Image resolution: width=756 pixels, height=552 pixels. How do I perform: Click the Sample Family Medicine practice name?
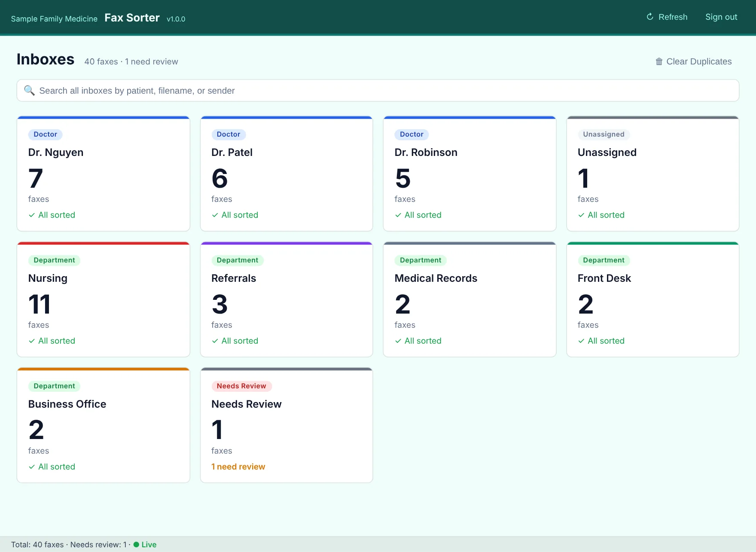[54, 19]
